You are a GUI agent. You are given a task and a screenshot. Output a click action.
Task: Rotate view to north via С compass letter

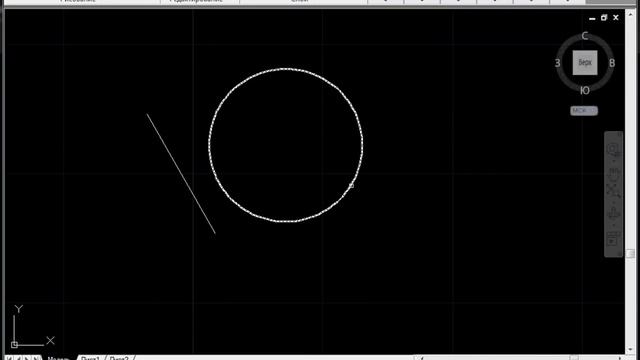click(584, 36)
